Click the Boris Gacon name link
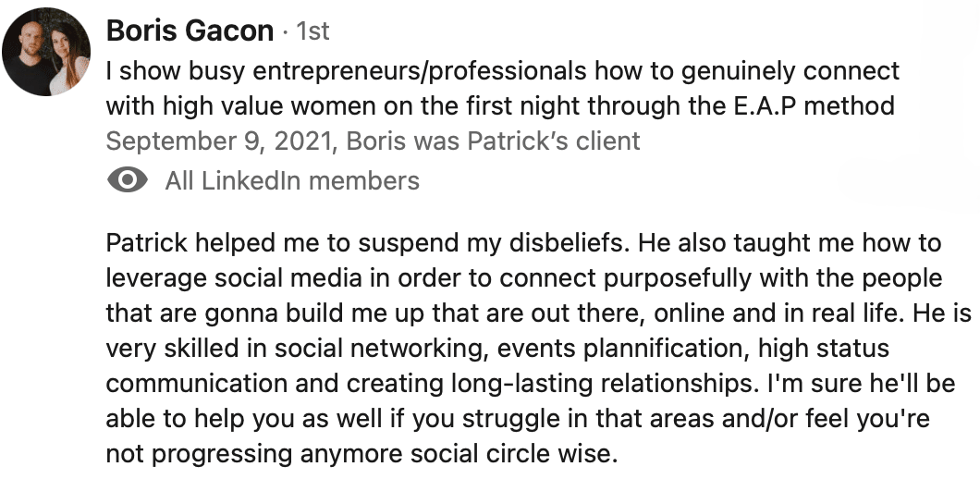 click(x=190, y=31)
